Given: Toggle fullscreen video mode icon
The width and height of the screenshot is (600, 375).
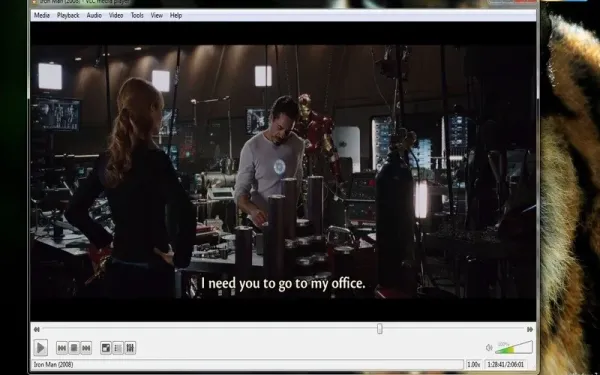Looking at the screenshot, I should (x=106, y=348).
